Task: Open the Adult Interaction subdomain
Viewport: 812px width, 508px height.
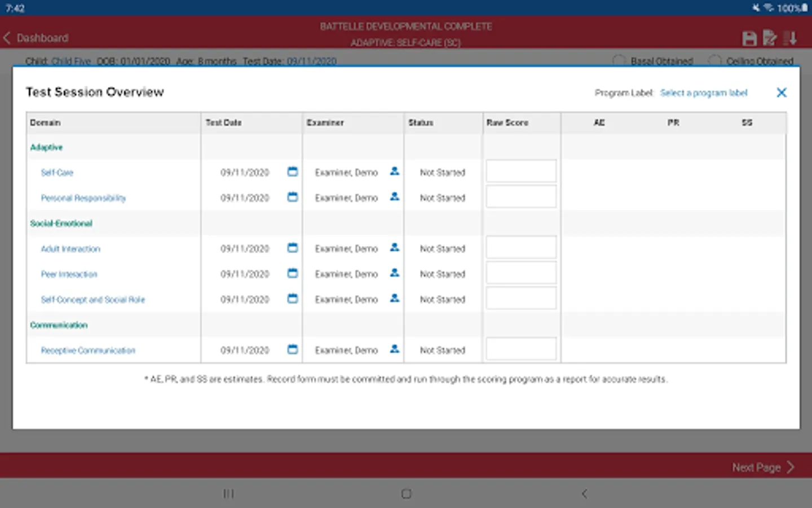Action: pyautogui.click(x=70, y=248)
